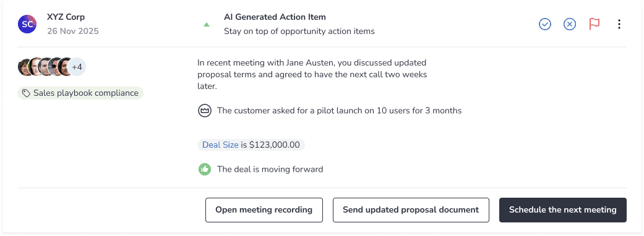Click the XYZ Corp company name
Screen dimensions: 644x236
click(x=66, y=18)
